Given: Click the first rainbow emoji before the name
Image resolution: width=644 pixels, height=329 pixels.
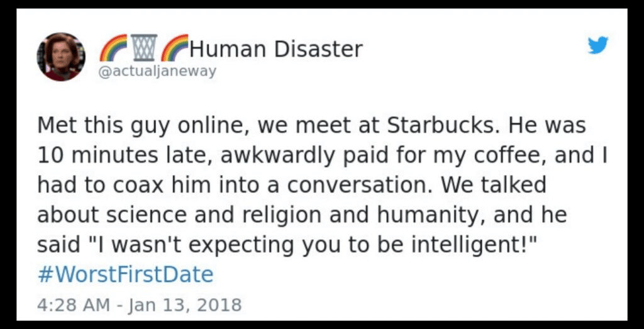Looking at the screenshot, I should (x=113, y=48).
